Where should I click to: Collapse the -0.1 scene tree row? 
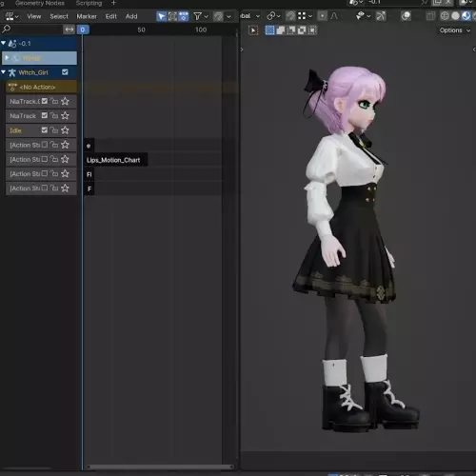pos(4,43)
